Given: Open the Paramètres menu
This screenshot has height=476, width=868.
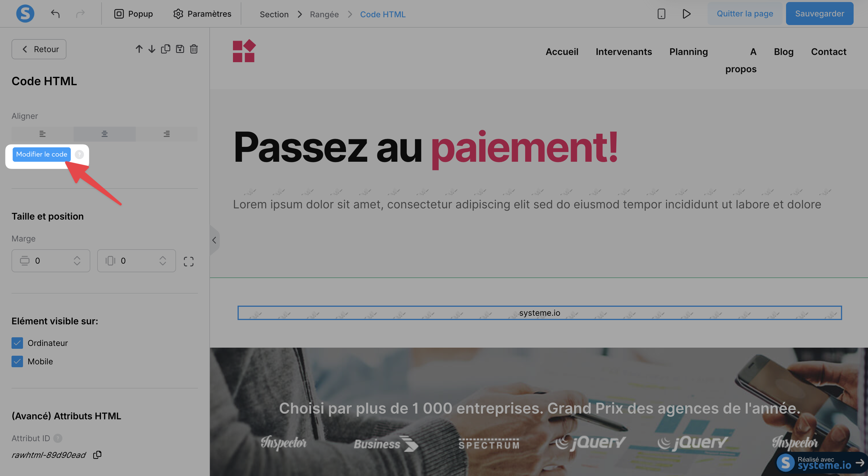Looking at the screenshot, I should (x=202, y=14).
